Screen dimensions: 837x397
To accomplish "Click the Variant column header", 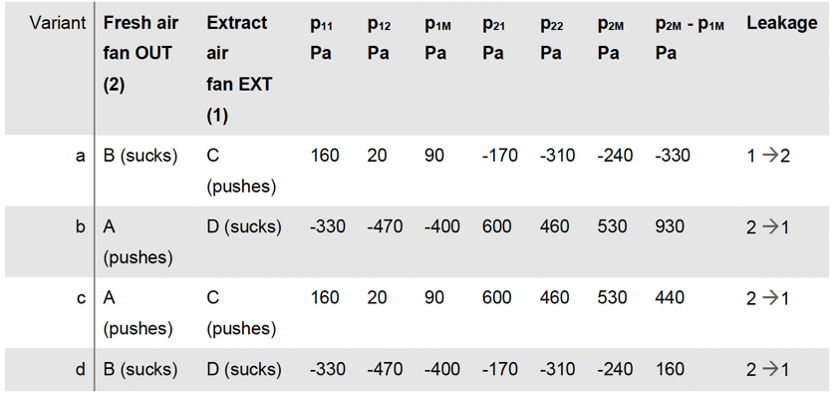I will pos(58,23).
